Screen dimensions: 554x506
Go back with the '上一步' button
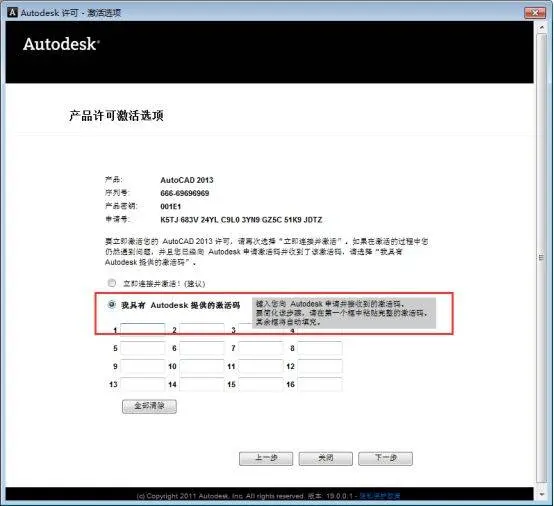[x=266, y=458]
